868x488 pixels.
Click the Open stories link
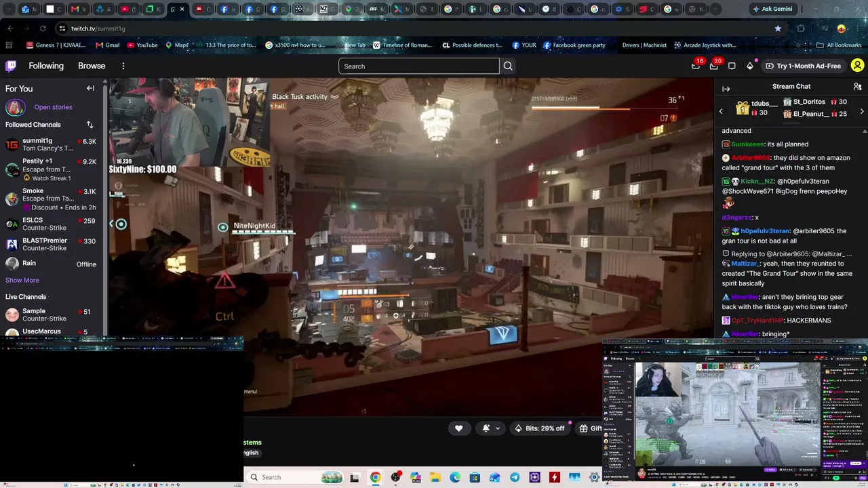pos(53,107)
